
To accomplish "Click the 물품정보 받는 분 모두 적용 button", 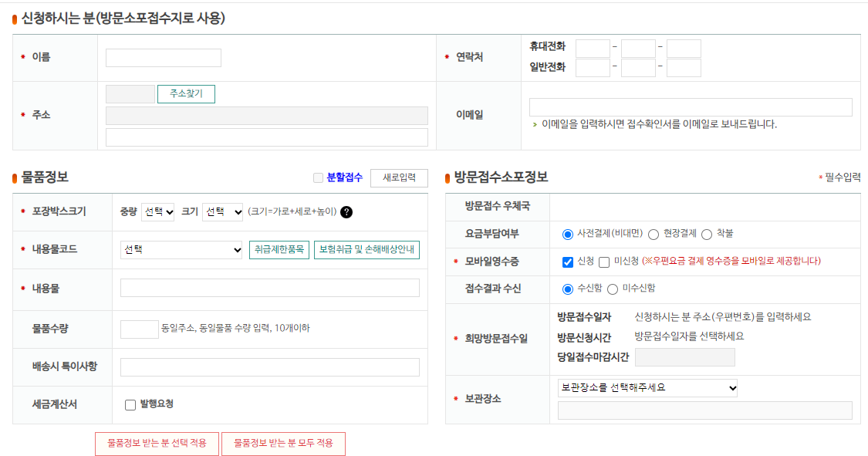I will (283, 444).
